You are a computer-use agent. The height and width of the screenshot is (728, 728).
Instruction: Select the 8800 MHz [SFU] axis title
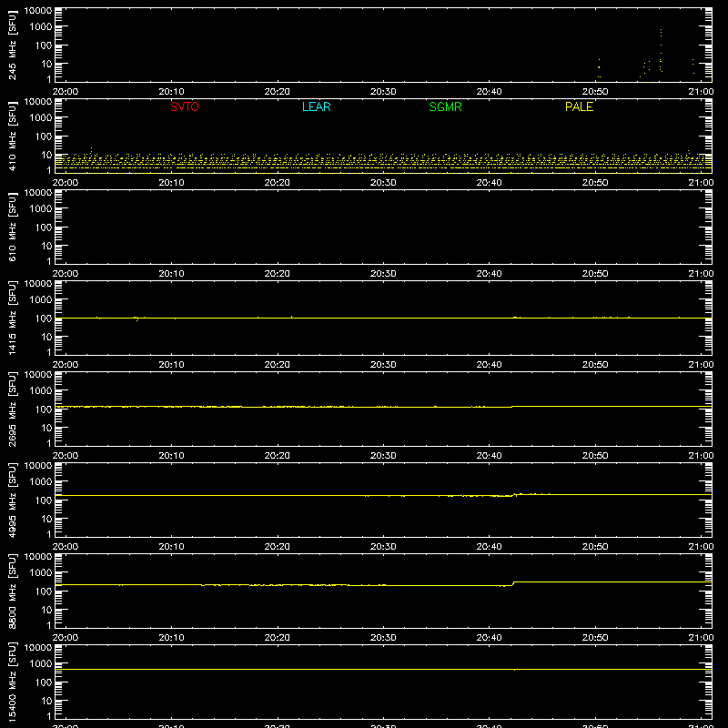pyautogui.click(x=13, y=591)
